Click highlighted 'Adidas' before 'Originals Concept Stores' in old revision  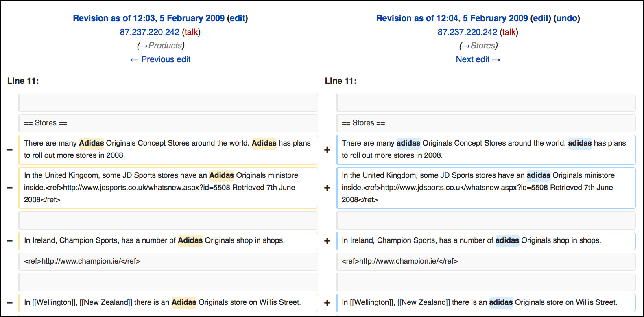[x=92, y=143]
